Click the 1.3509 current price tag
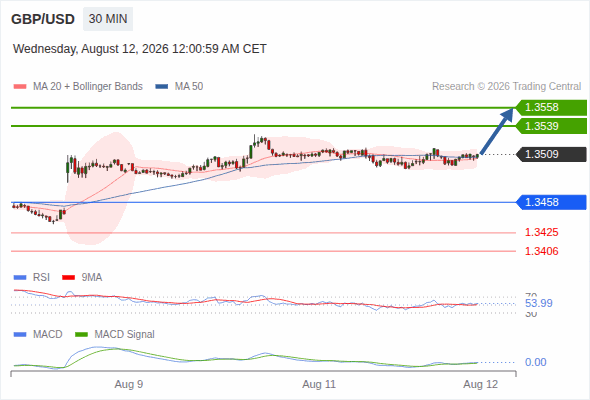Screen dimensions: 590x400 click(x=551, y=154)
